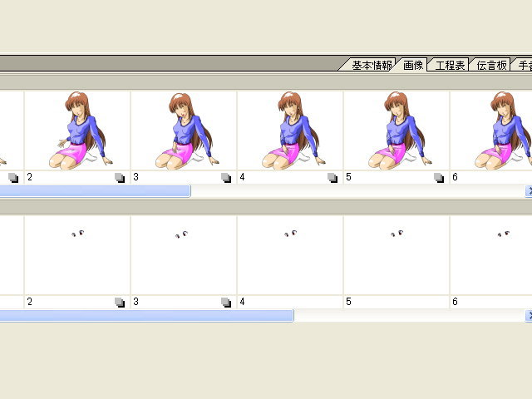
Task: Select character thumbnail frame 5
Action: (397, 131)
